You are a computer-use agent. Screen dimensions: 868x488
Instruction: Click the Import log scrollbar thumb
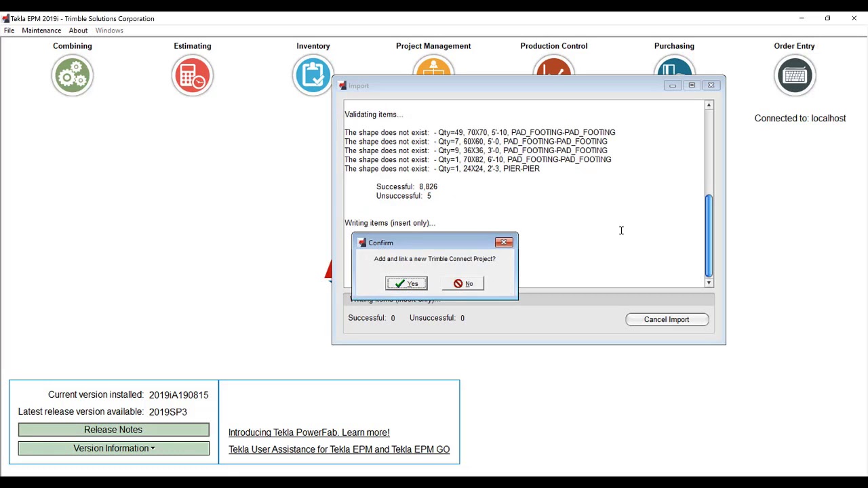pos(709,235)
